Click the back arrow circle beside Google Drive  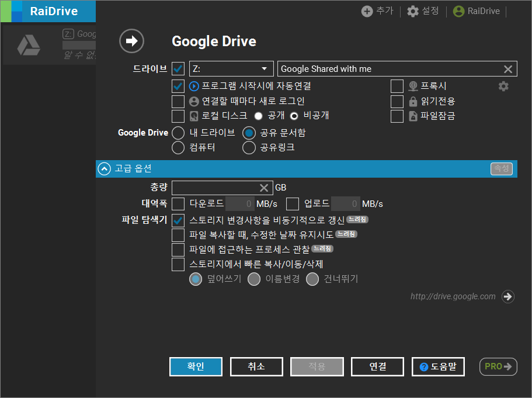point(131,41)
